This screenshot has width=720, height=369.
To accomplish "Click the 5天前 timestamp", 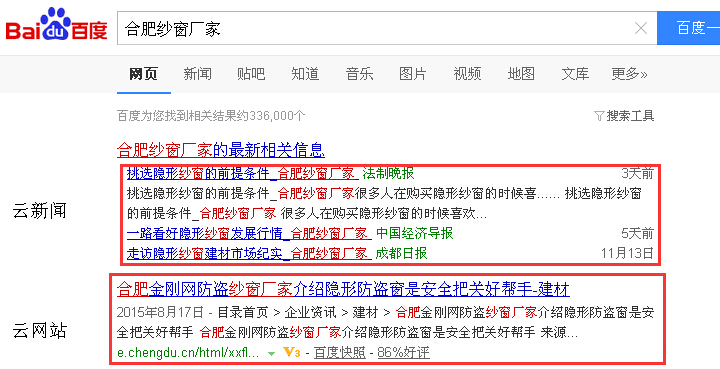I will click(637, 234).
